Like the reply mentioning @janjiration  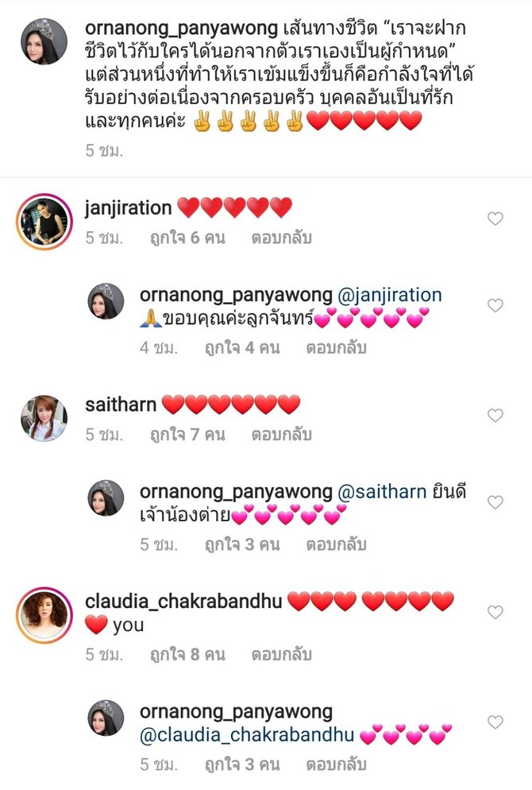[495, 305]
